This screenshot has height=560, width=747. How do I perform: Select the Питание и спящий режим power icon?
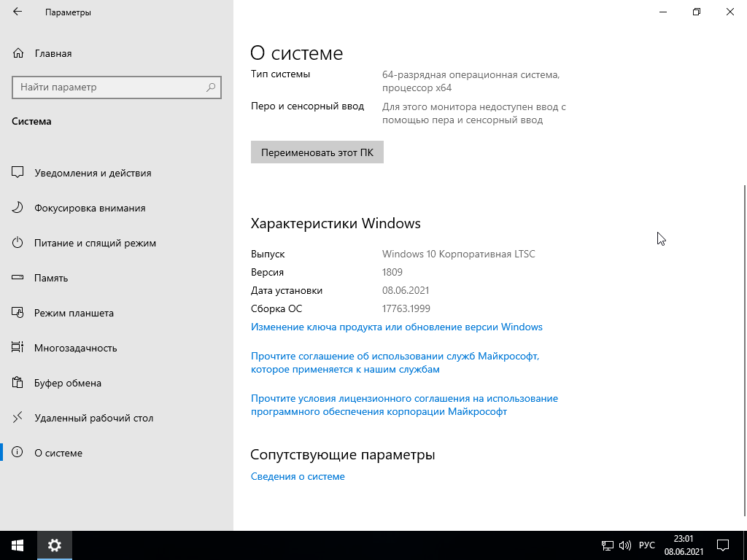pos(18,242)
